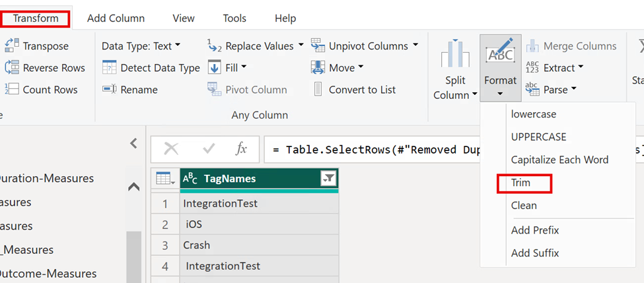Expand the Extract dropdown arrow
The width and height of the screenshot is (644, 283).
click(x=581, y=67)
